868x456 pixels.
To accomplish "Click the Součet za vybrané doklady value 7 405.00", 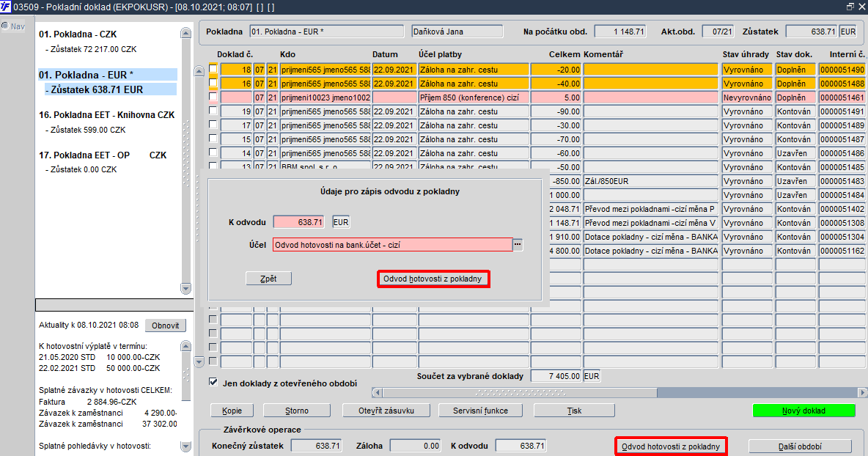I will (x=556, y=376).
